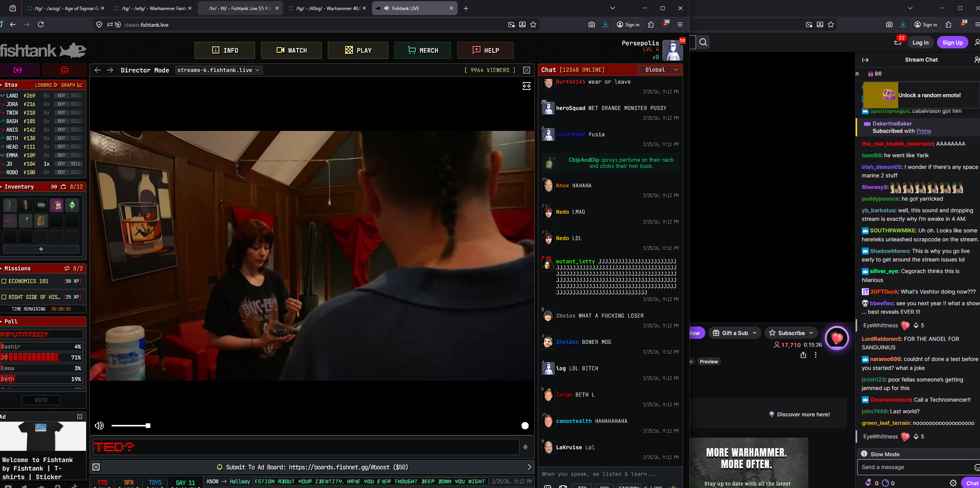Viewport: 980px width, 488px height.
Task: Toggle the Ad panel icon
Action: pos(80,417)
